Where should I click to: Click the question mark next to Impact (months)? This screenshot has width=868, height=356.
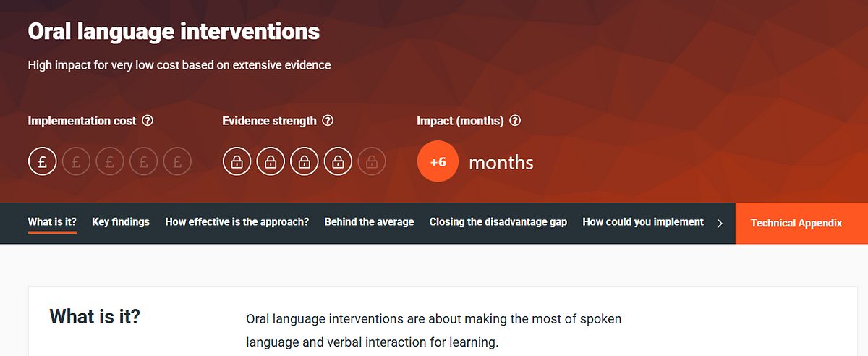point(515,121)
